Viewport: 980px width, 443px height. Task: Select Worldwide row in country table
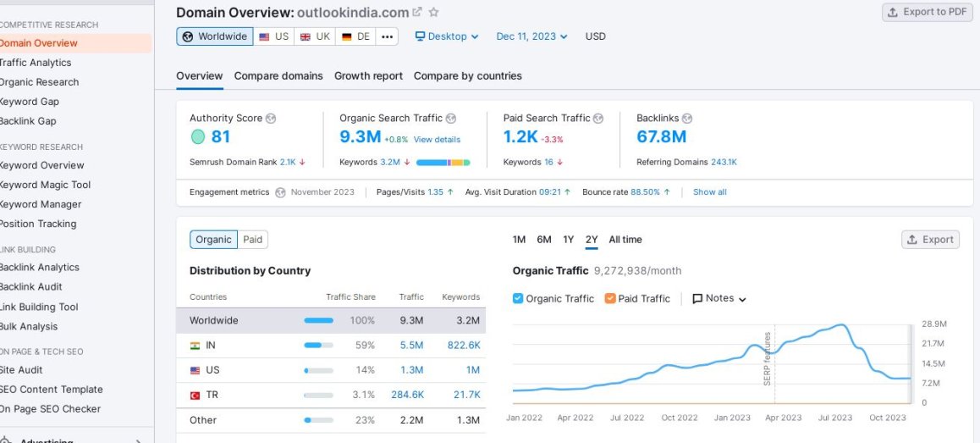(331, 320)
